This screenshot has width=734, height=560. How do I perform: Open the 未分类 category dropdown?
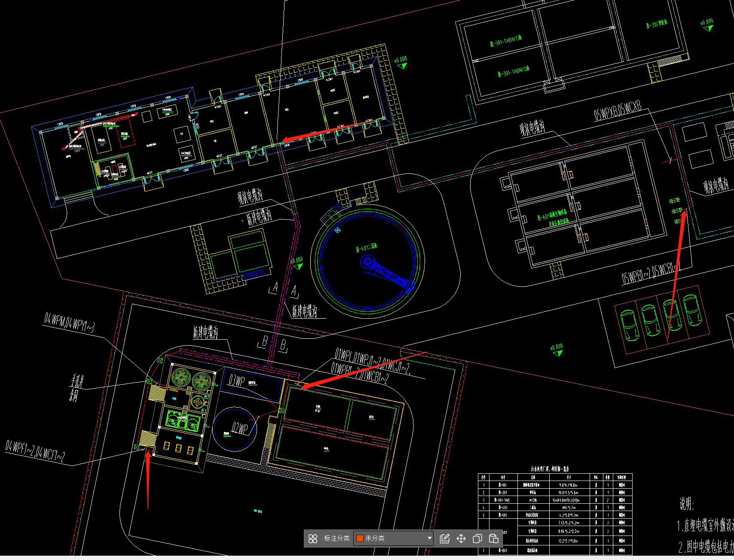click(x=393, y=539)
